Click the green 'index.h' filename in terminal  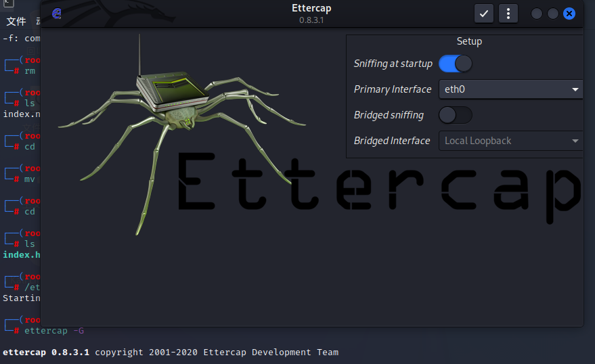21,255
